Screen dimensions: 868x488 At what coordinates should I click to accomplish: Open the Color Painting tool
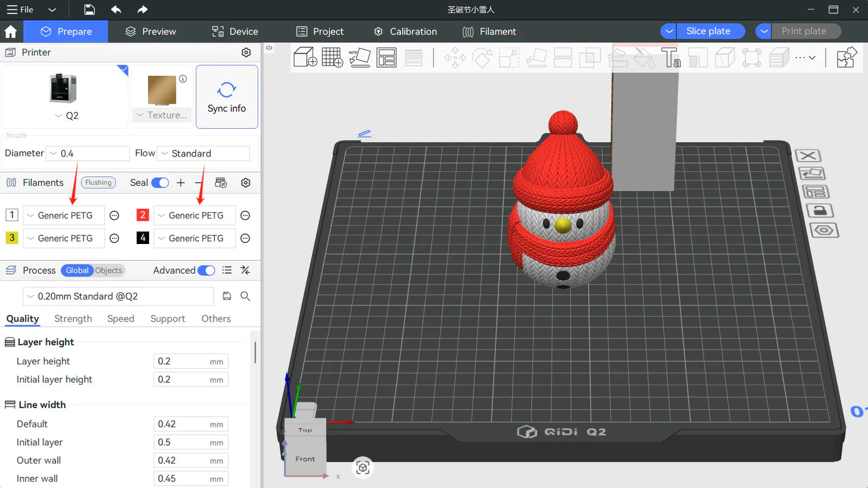point(644,57)
